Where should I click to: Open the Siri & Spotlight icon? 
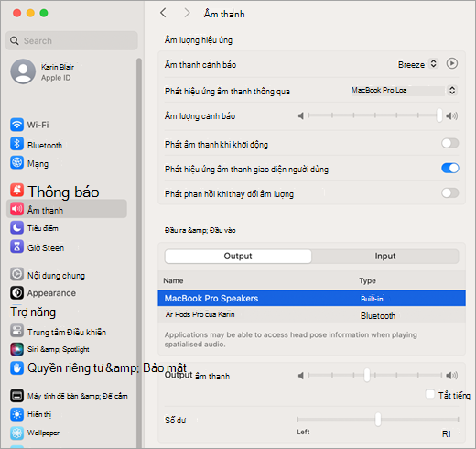coord(16,349)
